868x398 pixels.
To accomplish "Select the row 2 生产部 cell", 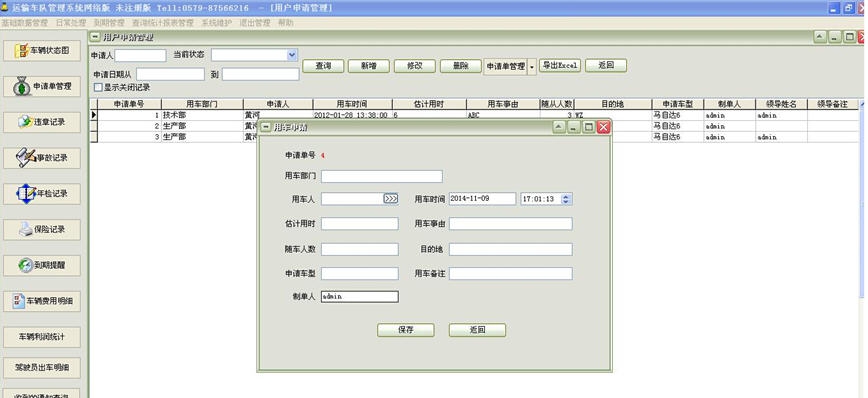I will click(202, 126).
